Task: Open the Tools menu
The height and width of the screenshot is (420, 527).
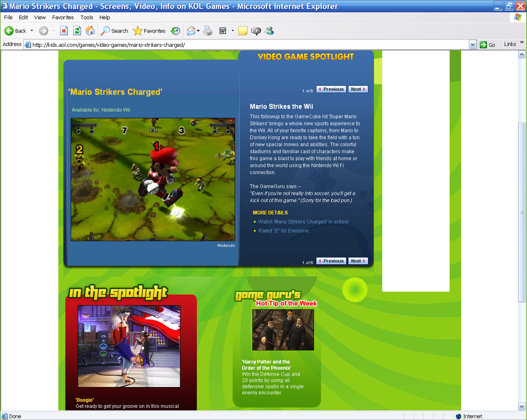Action: click(87, 17)
